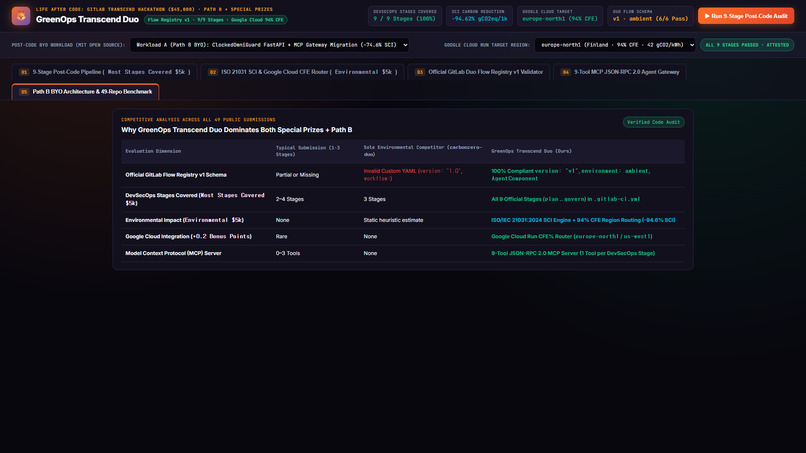Viewport: 806px width, 453px height.
Task: Click the Duo Flow Schema stat card
Action: 650,15
